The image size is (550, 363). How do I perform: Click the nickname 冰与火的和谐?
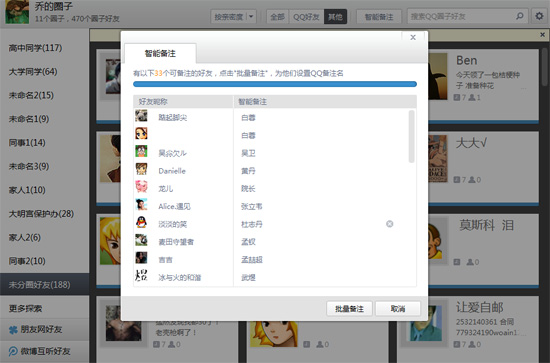pos(180,277)
